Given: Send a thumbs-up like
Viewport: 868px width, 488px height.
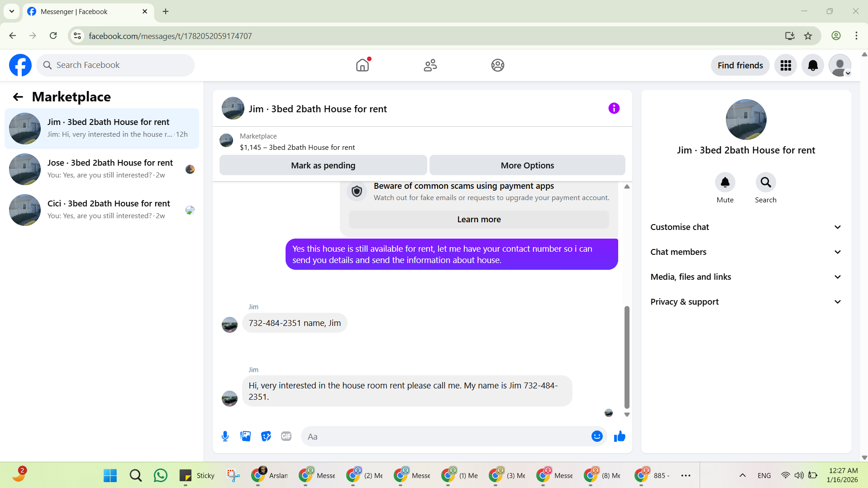Looking at the screenshot, I should (x=620, y=436).
